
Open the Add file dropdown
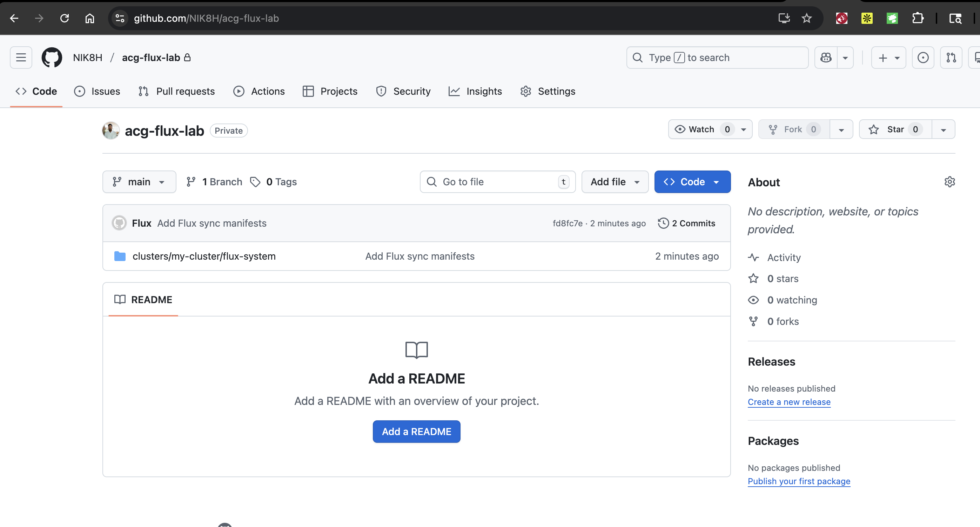614,181
